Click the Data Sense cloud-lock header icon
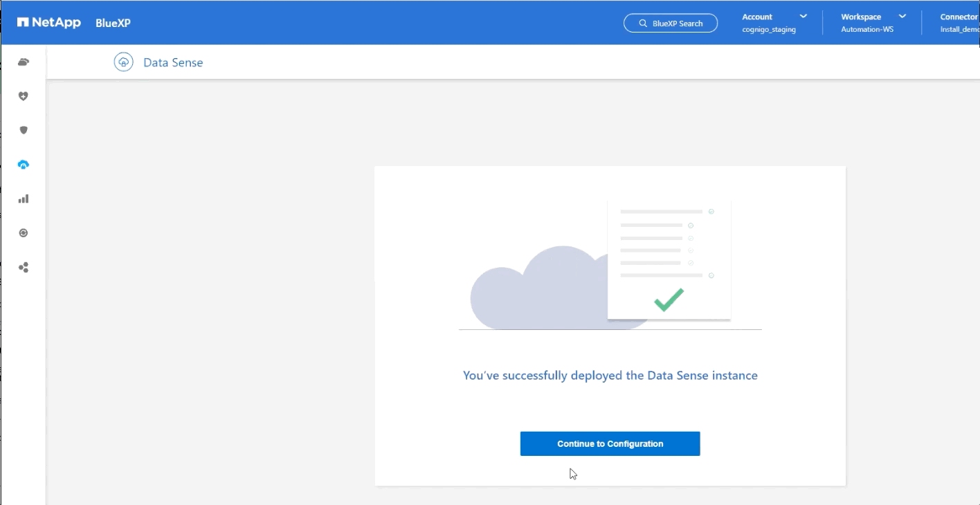This screenshot has width=980, height=505. click(x=123, y=62)
